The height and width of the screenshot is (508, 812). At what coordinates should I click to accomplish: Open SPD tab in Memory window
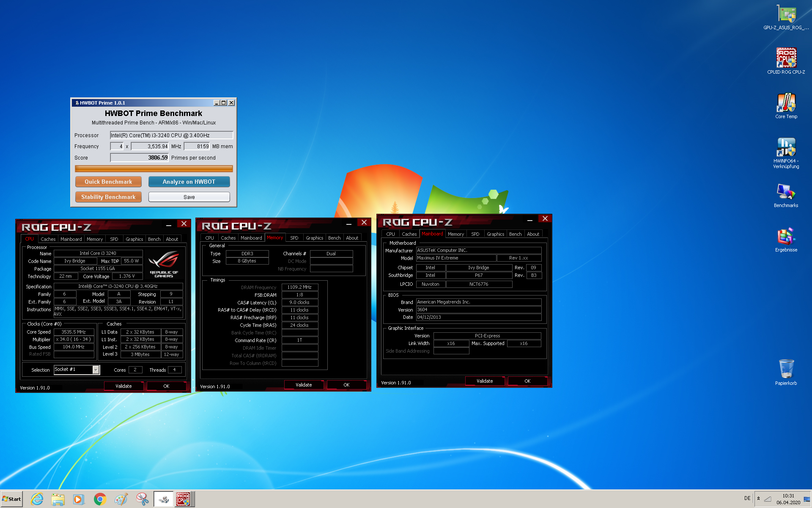click(x=294, y=238)
